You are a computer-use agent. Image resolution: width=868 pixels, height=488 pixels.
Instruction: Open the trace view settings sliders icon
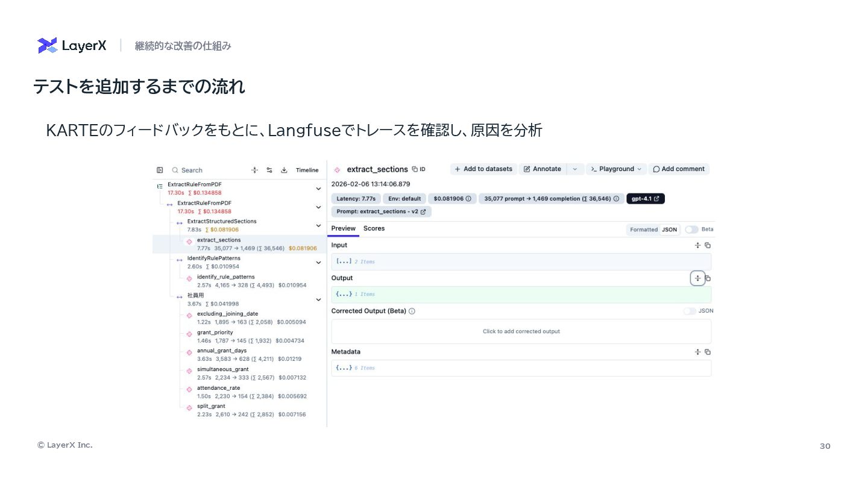point(269,170)
